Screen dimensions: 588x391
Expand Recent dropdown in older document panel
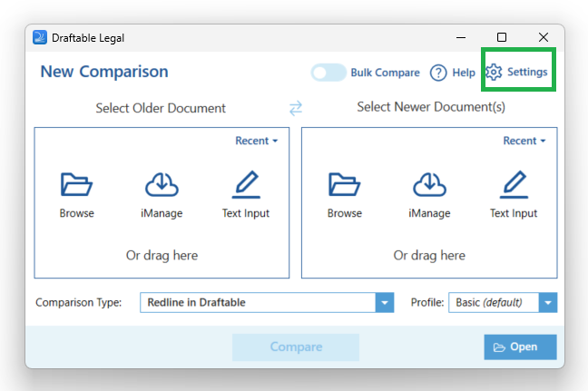tap(257, 141)
